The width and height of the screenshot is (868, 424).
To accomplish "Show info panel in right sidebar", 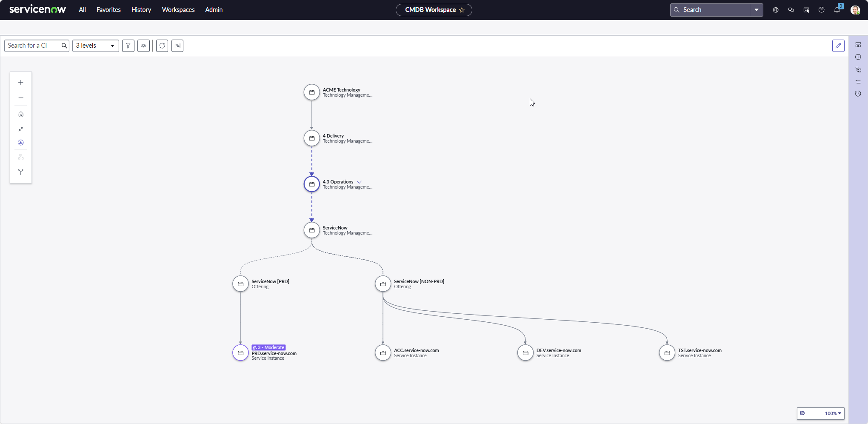I will (858, 57).
